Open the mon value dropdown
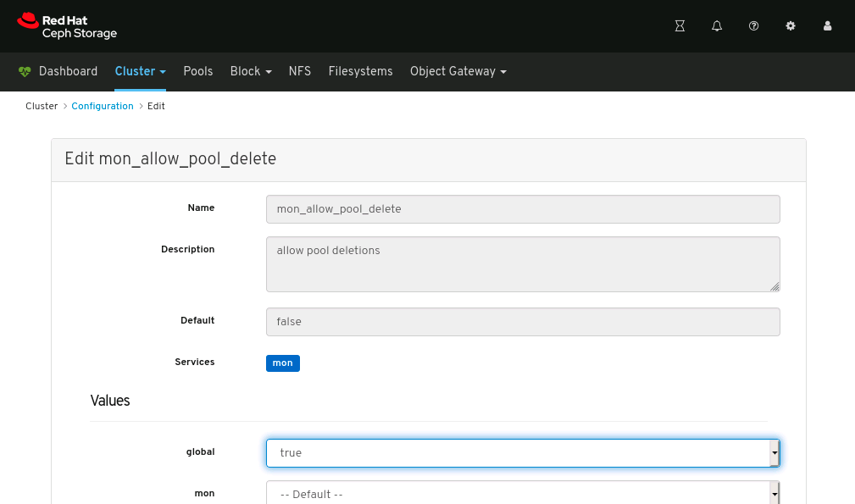855x504 pixels. point(523,494)
